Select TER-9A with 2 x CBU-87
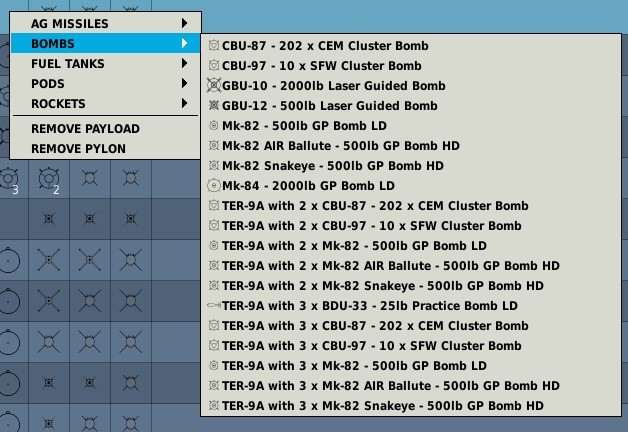Screen dimensions: 628x432 click(411, 206)
